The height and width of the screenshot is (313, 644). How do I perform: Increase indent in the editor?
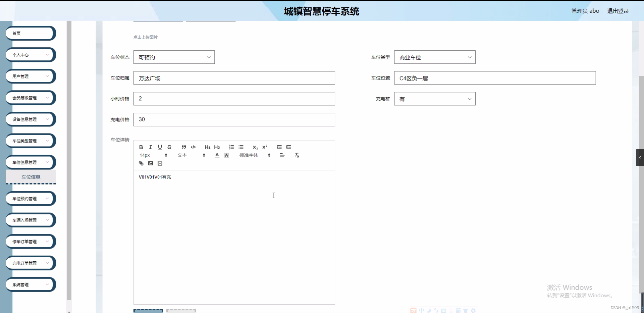[288, 147]
